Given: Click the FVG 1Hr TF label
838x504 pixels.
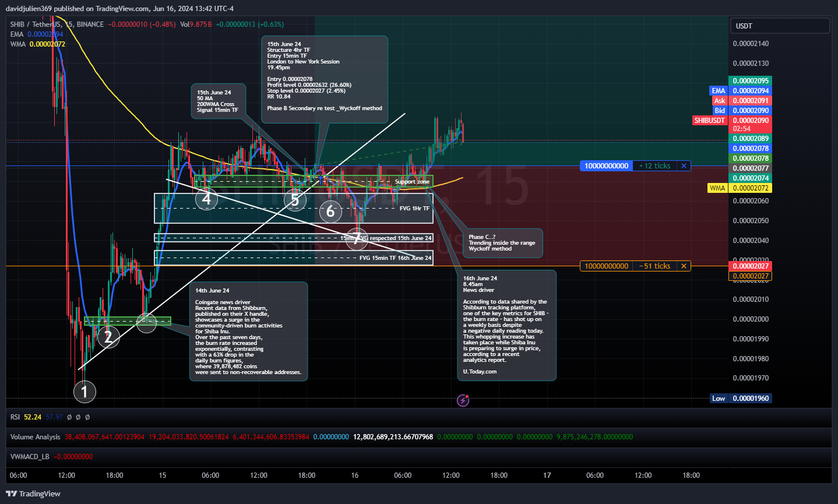Looking at the screenshot, I should tap(414, 209).
